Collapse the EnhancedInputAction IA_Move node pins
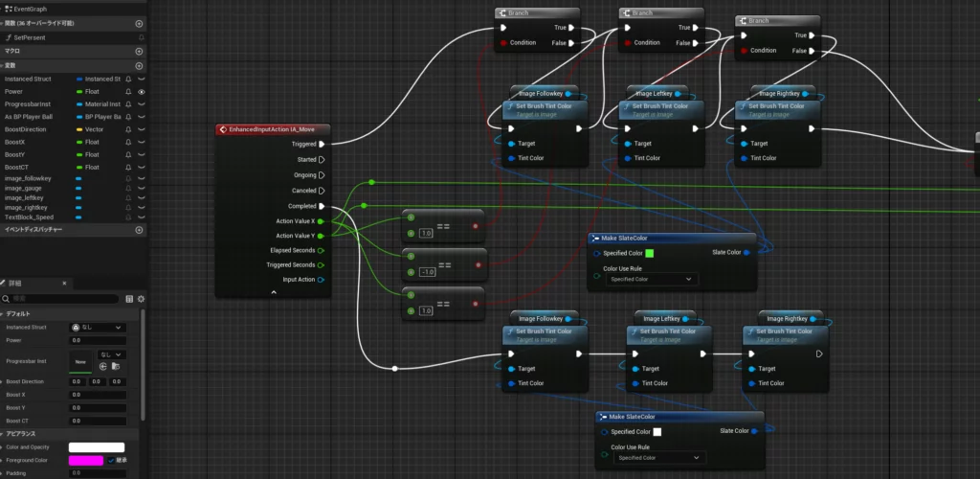 [x=274, y=293]
